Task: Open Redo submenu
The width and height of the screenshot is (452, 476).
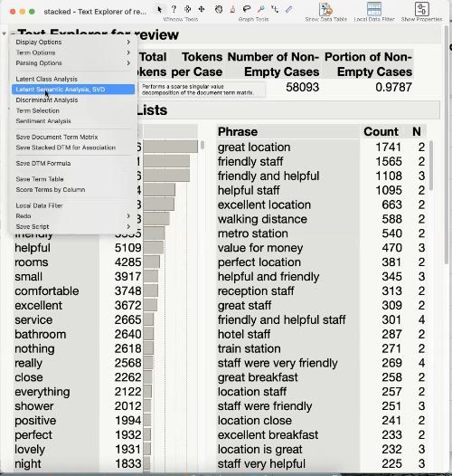Action: tap(73, 216)
